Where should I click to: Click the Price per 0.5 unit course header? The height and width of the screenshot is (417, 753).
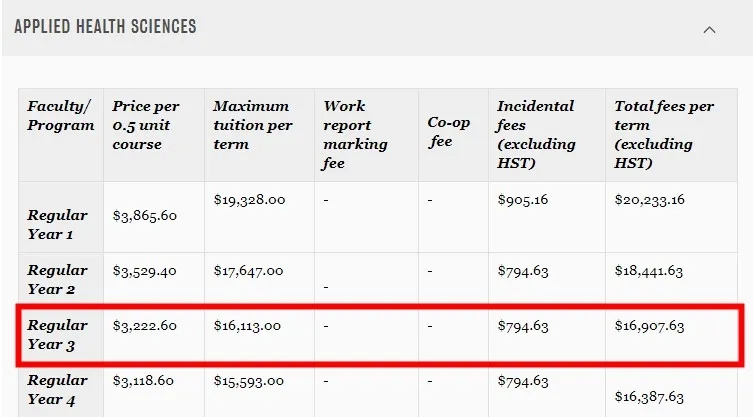(146, 125)
